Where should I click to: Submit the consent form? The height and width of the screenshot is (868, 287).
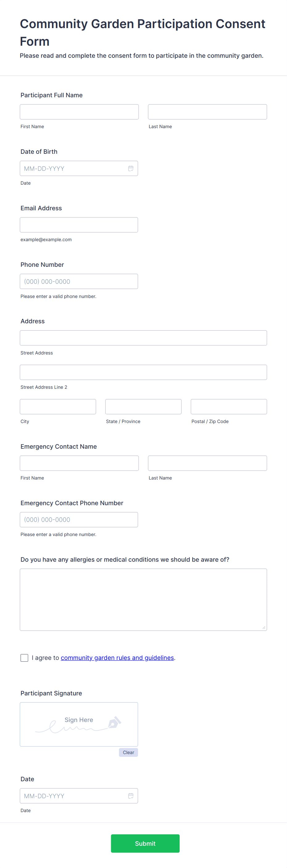(x=145, y=843)
